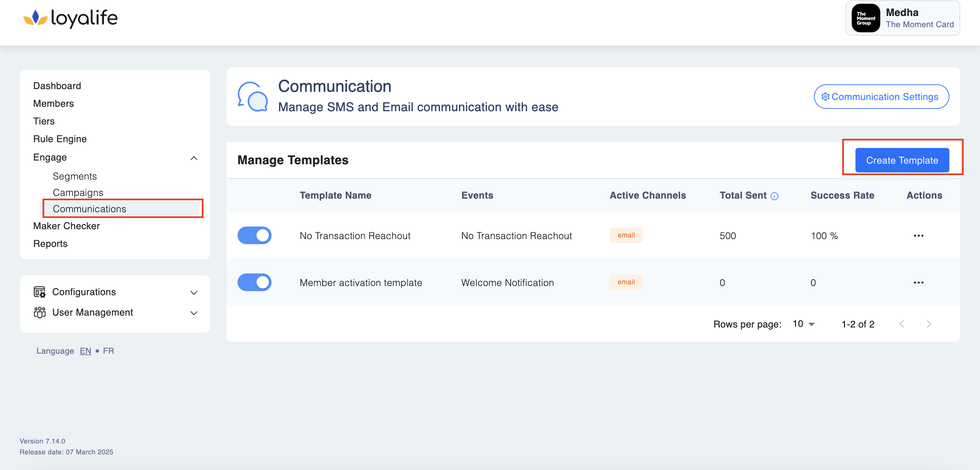Image resolution: width=980 pixels, height=470 pixels.
Task: Collapse the Engage menu section
Action: coord(194,158)
